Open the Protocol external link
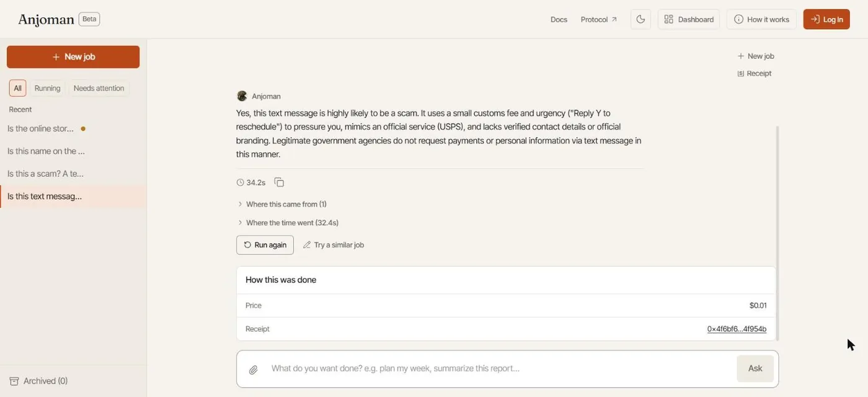This screenshot has height=397, width=868. [x=598, y=19]
